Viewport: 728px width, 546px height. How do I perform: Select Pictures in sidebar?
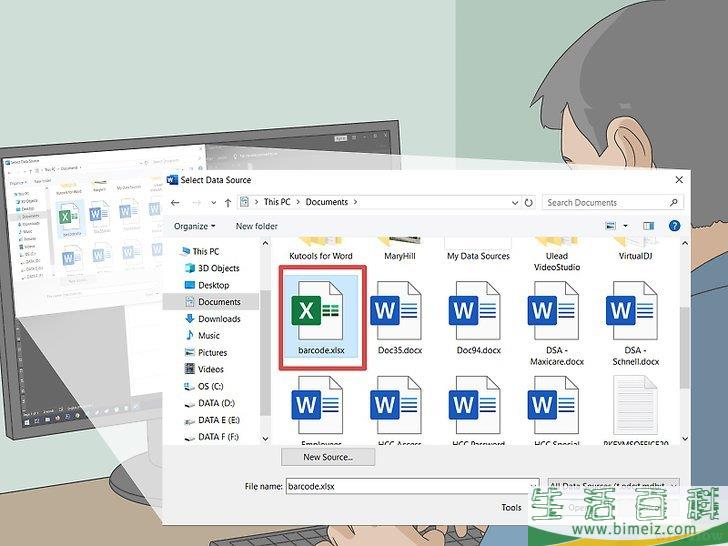pyautogui.click(x=206, y=352)
